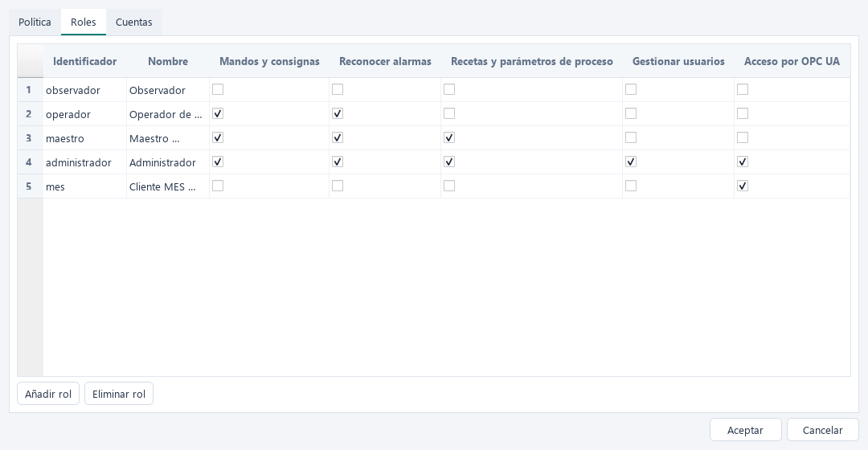Screen dimensions: 868x450
Task: Check Recetas y parámetros for operador
Action: coord(449,113)
